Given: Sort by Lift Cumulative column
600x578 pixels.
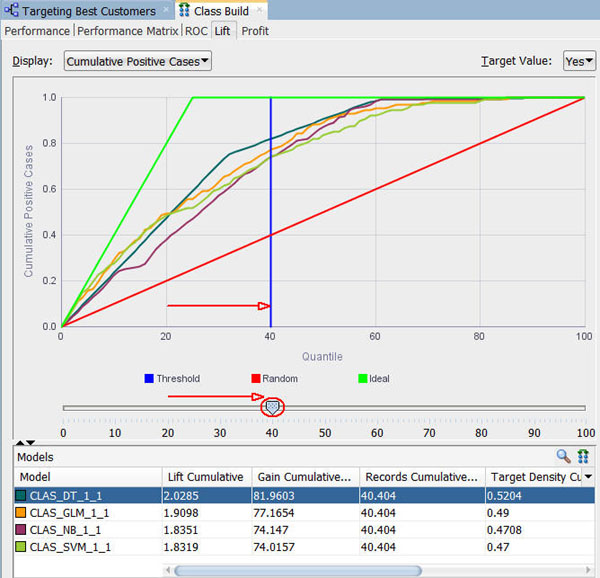Looking at the screenshot, I should click(207, 477).
